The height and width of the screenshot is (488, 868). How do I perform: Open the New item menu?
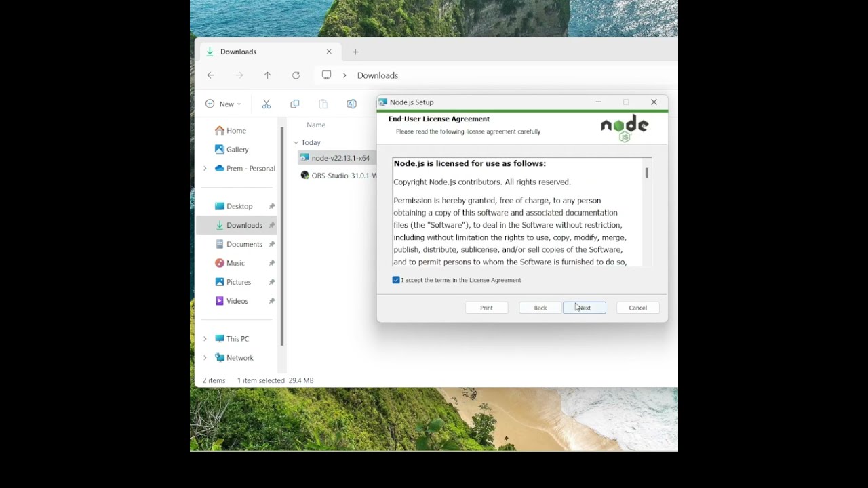click(x=223, y=104)
